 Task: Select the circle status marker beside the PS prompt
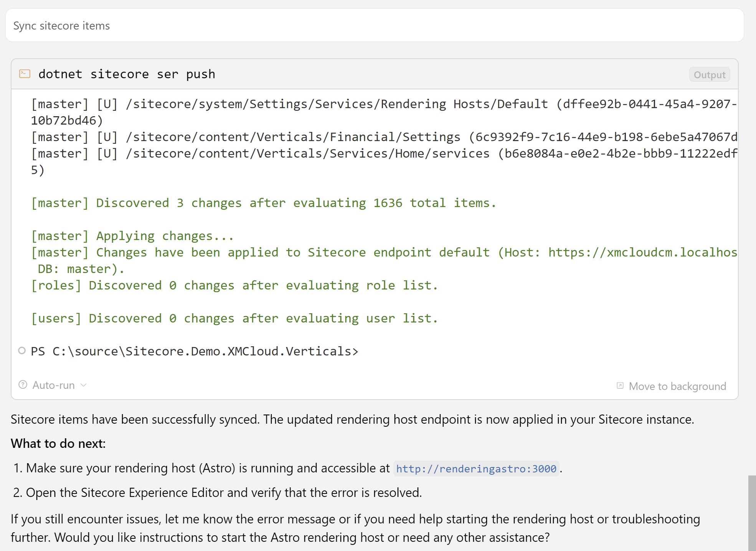tap(22, 350)
